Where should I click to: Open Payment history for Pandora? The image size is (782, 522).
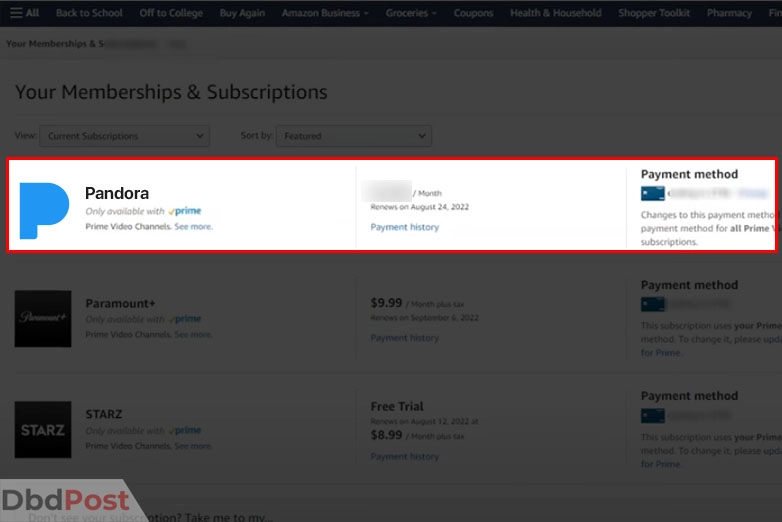click(404, 227)
